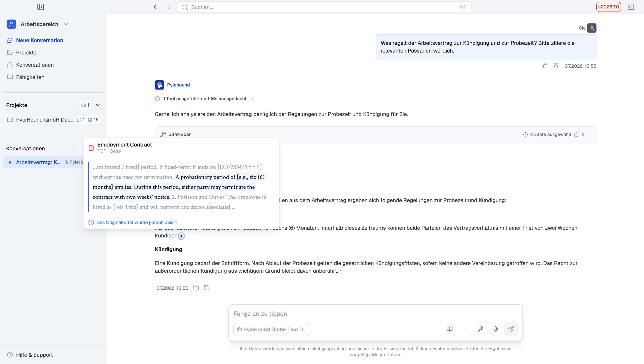Open the Employment Contract PDF source
Image resolution: width=644 pixels, height=364 pixels.
coord(124,145)
